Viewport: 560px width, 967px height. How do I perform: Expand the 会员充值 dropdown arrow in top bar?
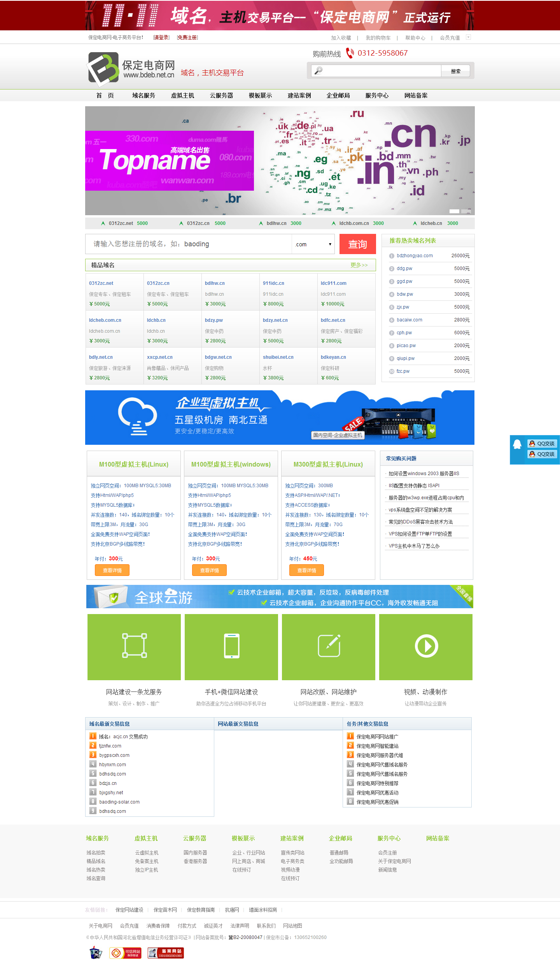point(468,37)
